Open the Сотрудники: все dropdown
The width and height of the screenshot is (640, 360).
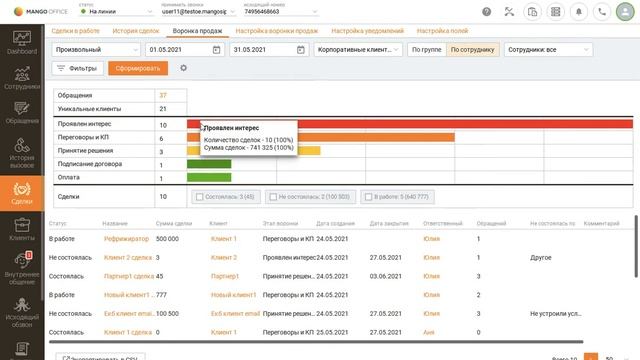[548, 50]
